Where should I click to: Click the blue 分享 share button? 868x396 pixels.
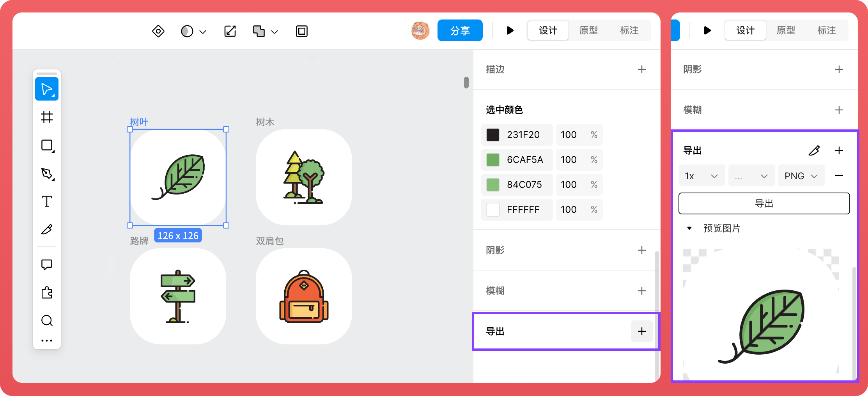pyautogui.click(x=460, y=30)
